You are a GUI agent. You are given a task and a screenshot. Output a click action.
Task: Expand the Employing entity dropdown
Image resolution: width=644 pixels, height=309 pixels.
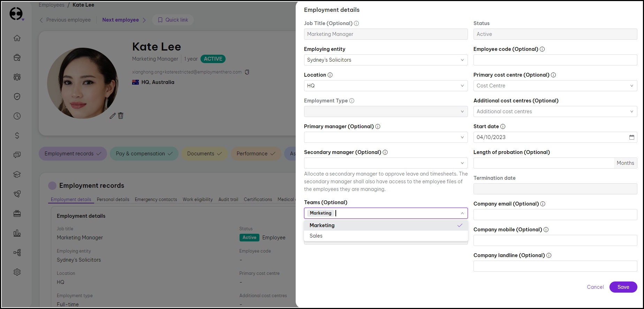[385, 60]
